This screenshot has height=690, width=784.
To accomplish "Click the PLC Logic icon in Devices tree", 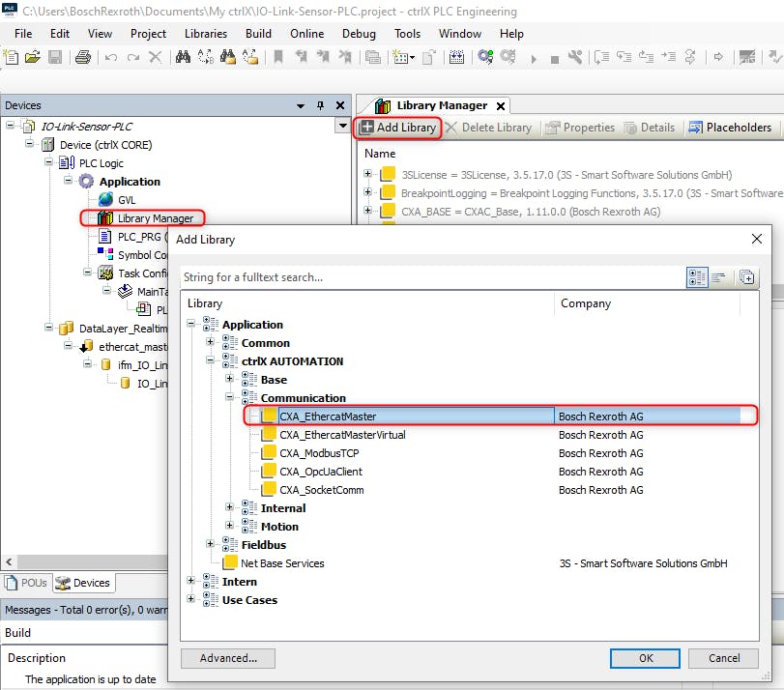I will 67,163.
